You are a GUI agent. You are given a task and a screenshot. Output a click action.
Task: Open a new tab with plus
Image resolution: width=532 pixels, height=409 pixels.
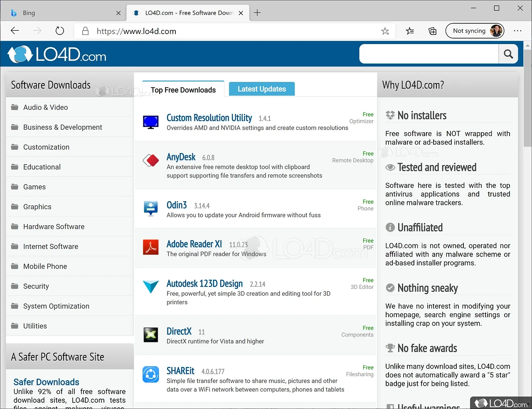pos(257,12)
